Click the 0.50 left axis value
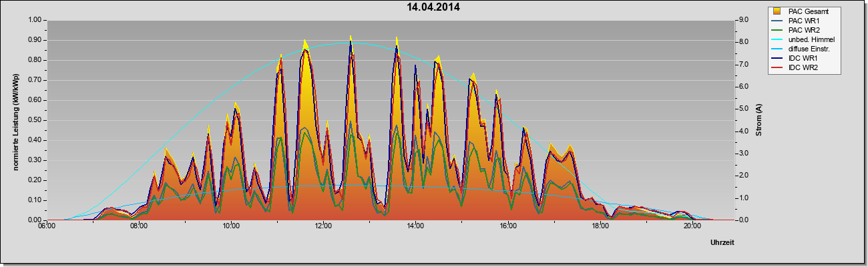Screen dimensions: 868x267 [x=35, y=120]
